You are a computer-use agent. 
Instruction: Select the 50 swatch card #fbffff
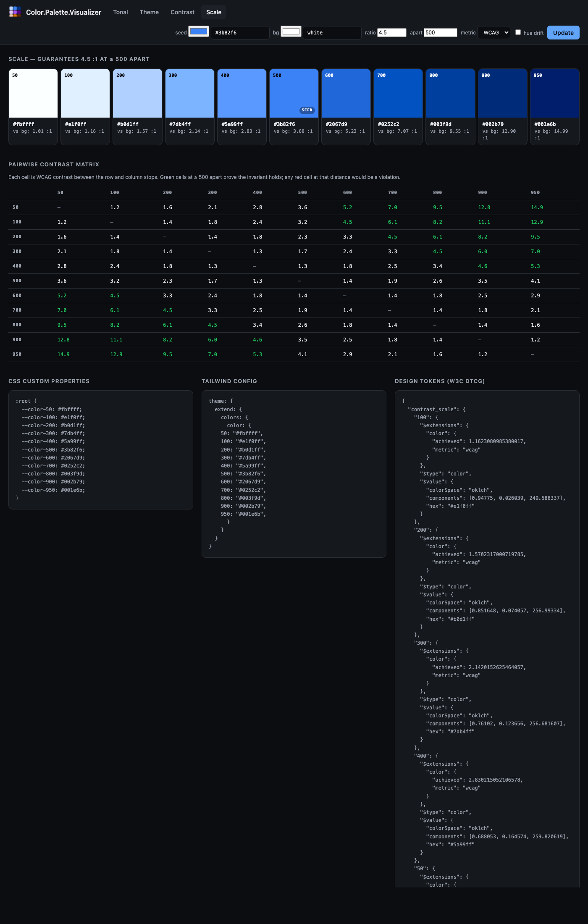[33, 107]
